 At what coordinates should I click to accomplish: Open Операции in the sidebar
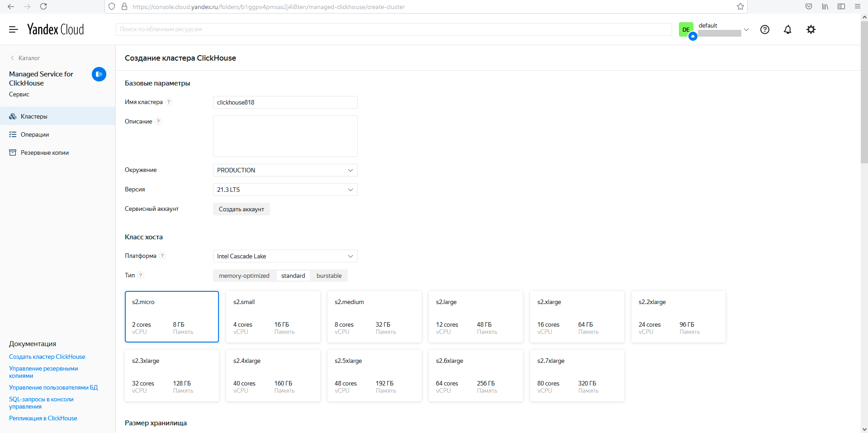[x=58, y=134]
